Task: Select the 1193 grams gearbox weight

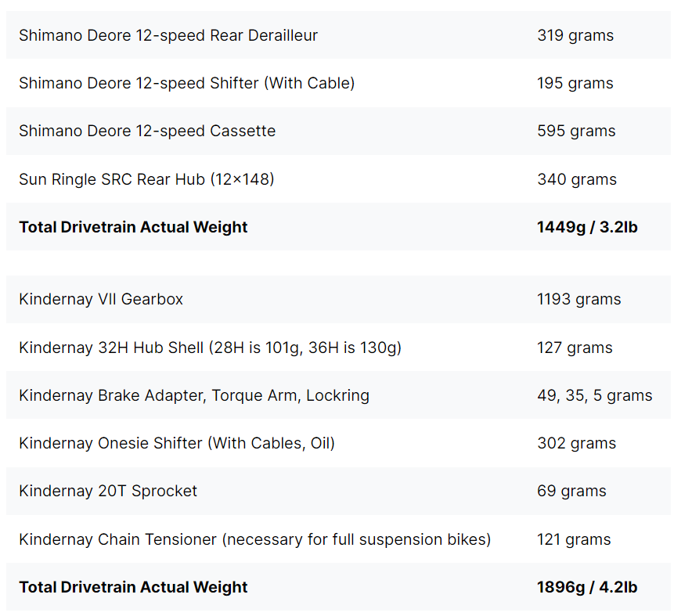Action: click(x=579, y=299)
